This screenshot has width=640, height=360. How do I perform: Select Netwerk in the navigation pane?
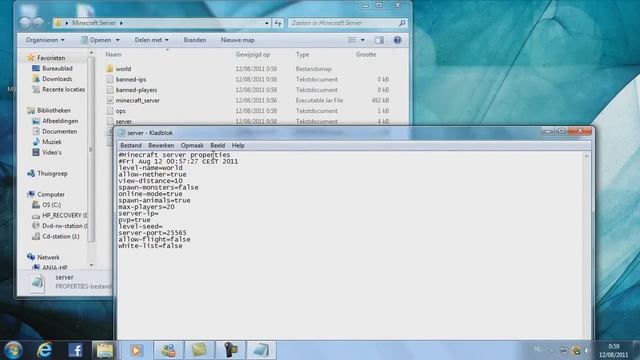click(x=48, y=258)
